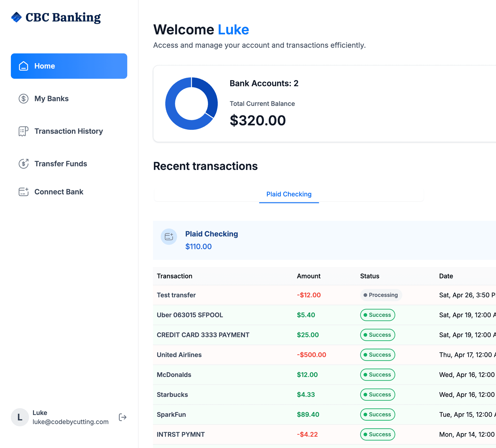Click the Starbucks transaction row
Screen dimensions: 496x448
172,395
